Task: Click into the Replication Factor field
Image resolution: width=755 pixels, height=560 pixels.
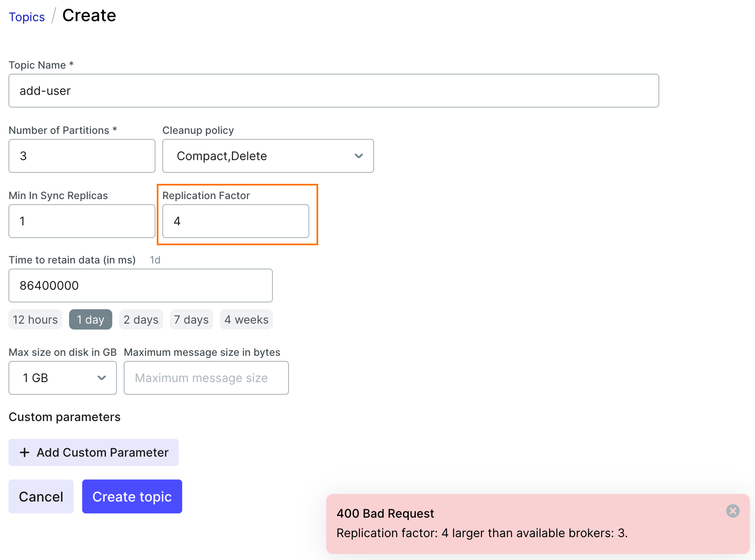Action: click(236, 221)
